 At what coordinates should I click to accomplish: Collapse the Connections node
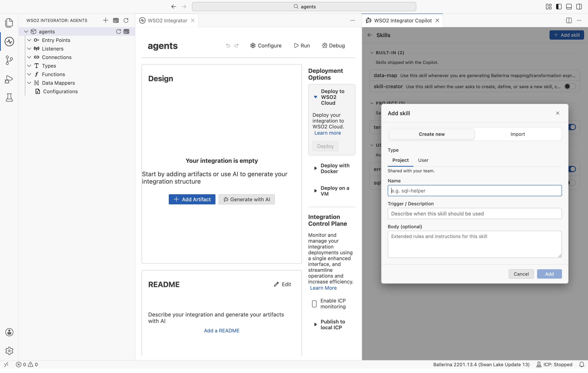pyautogui.click(x=29, y=57)
